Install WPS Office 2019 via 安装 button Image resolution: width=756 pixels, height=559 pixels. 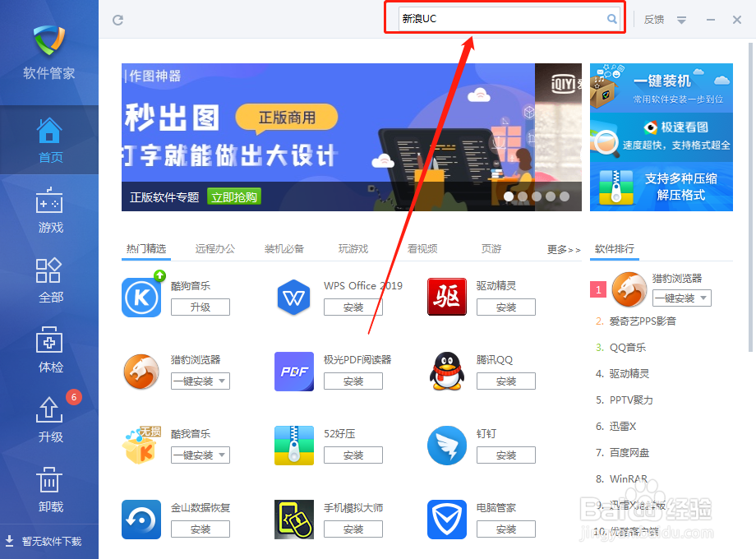pos(353,307)
